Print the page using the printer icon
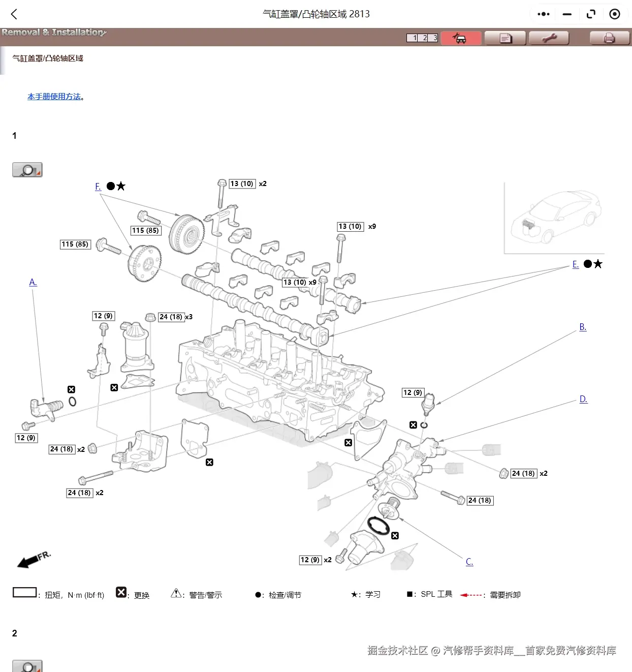This screenshot has height=672, width=632. (608, 38)
